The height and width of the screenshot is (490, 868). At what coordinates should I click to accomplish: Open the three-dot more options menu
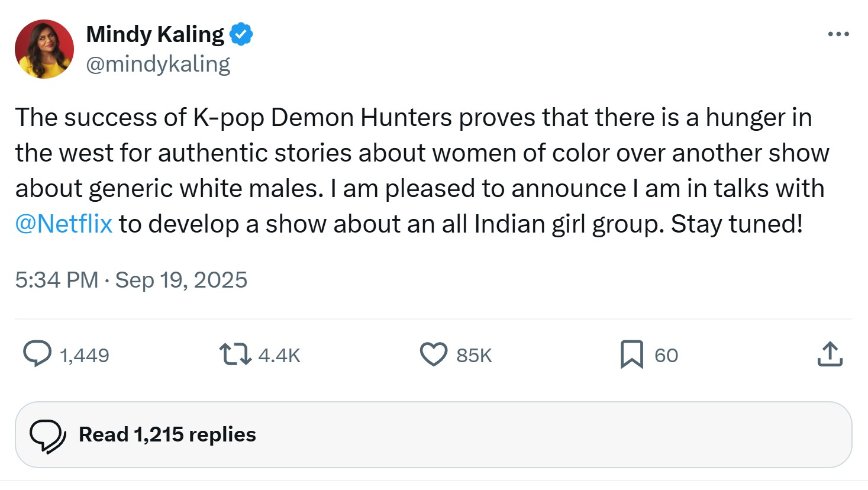tap(838, 34)
